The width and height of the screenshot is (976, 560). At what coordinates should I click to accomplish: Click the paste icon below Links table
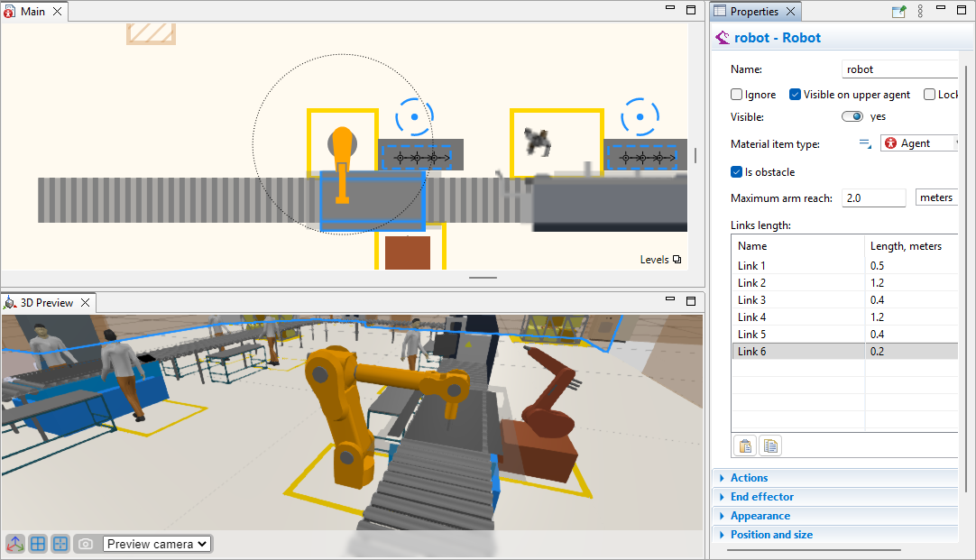click(745, 445)
